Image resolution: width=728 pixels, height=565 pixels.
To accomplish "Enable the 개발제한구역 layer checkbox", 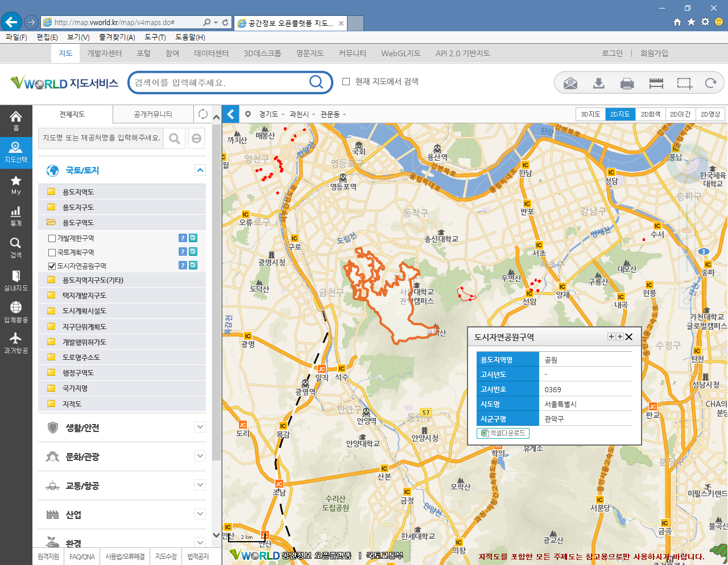I will point(52,239).
